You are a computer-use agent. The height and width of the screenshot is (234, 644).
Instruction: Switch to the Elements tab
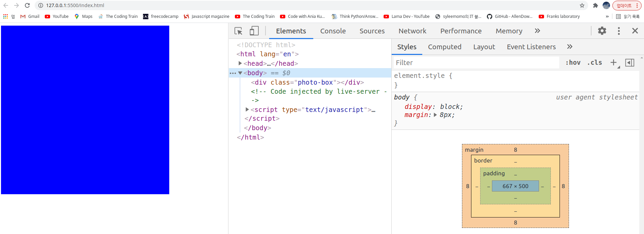tap(291, 31)
